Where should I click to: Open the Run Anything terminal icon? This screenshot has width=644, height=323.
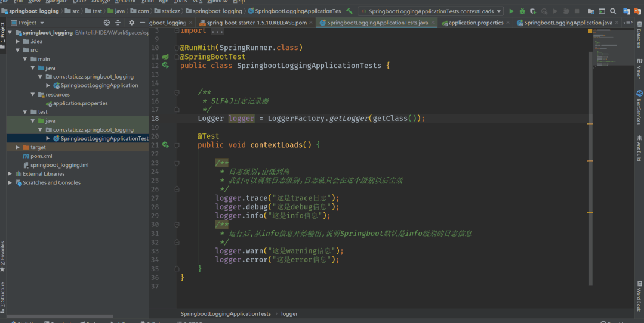tap(602, 11)
